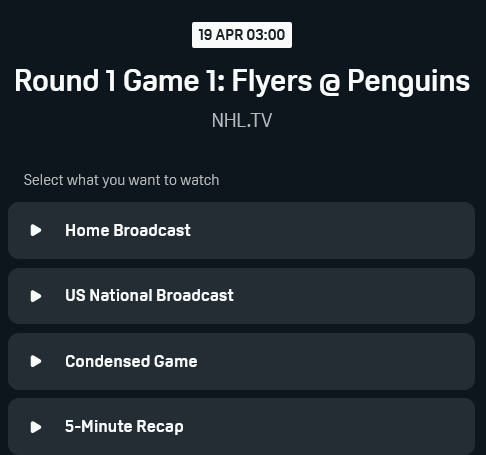Viewport: 486px width, 455px height.
Task: Click the play icon beside US National Broadcast
Action: tap(36, 296)
